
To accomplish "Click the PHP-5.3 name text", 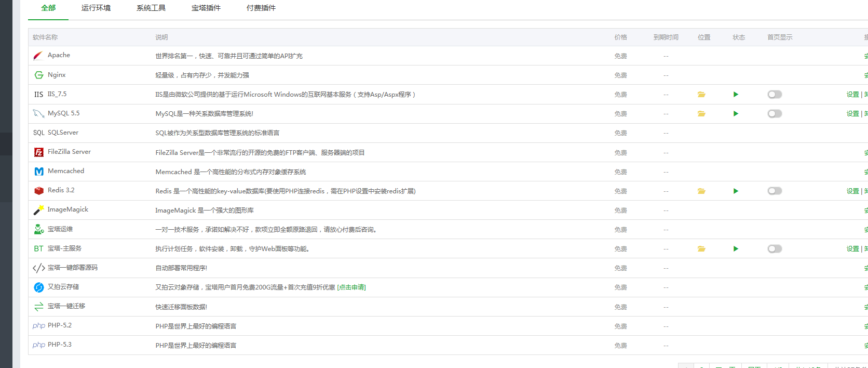I will (60, 345).
